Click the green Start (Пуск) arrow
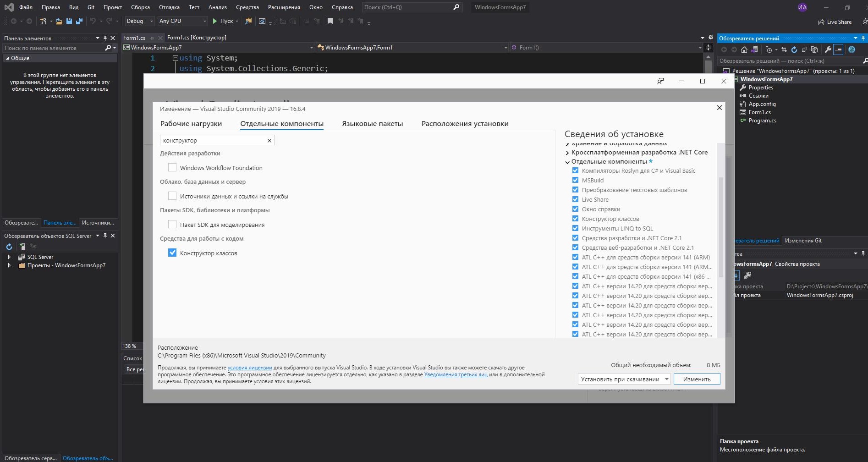Viewport: 868px width, 462px height. [215, 21]
